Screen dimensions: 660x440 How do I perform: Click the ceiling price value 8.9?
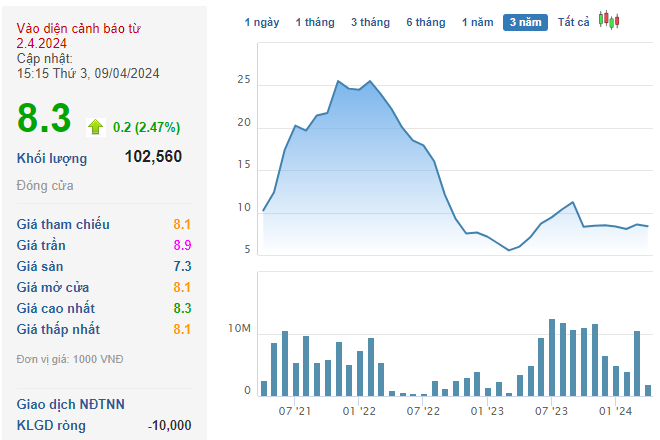pos(181,245)
